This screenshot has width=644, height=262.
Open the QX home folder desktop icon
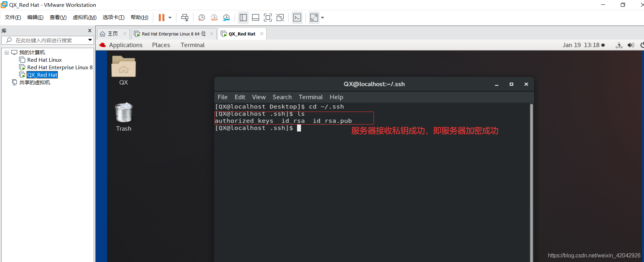[x=124, y=70]
